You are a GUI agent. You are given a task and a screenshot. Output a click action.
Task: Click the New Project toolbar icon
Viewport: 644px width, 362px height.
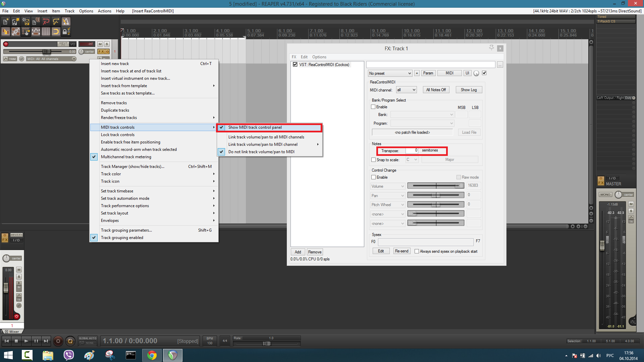pos(6,22)
